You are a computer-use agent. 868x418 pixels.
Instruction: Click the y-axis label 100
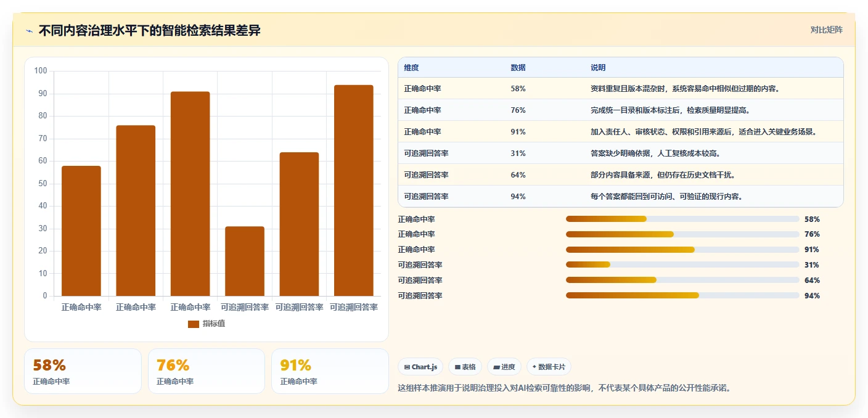(x=41, y=71)
